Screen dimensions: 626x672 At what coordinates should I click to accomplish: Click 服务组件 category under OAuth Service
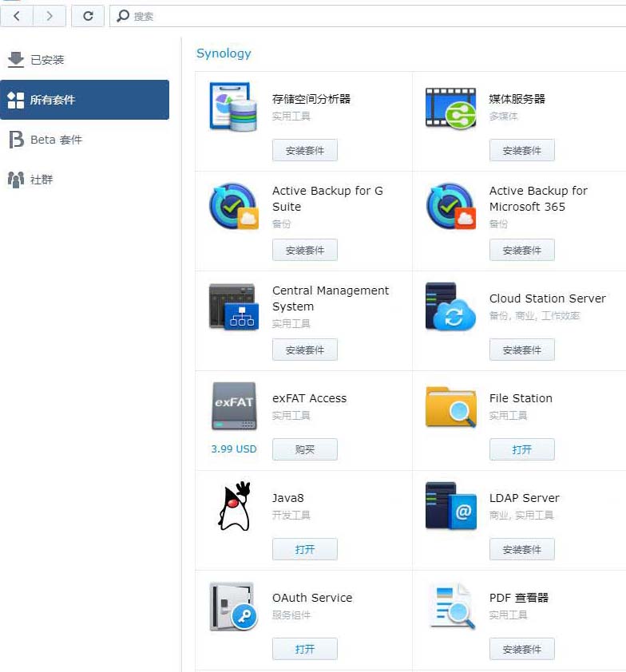click(291, 615)
